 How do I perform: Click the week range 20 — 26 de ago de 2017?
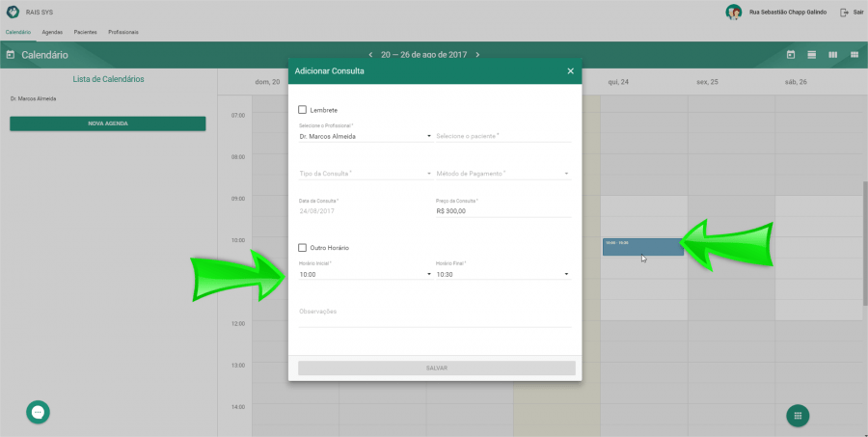coord(424,55)
